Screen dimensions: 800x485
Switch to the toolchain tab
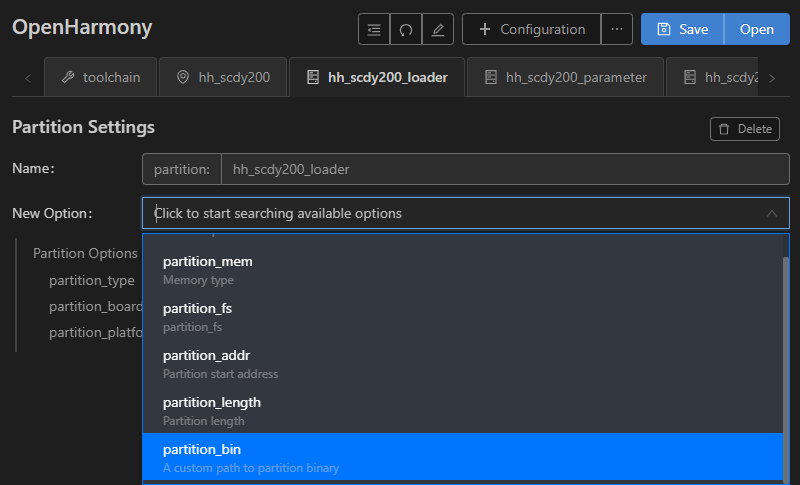[101, 77]
